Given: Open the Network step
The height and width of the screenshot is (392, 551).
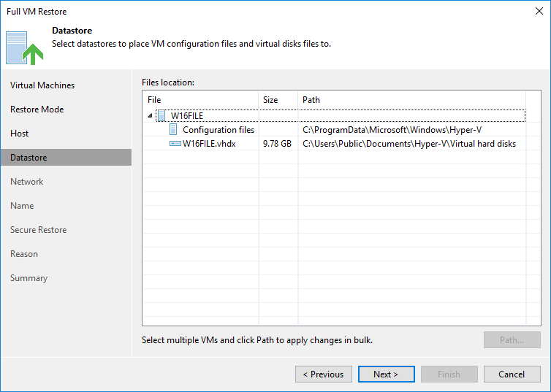Looking at the screenshot, I should 27,182.
